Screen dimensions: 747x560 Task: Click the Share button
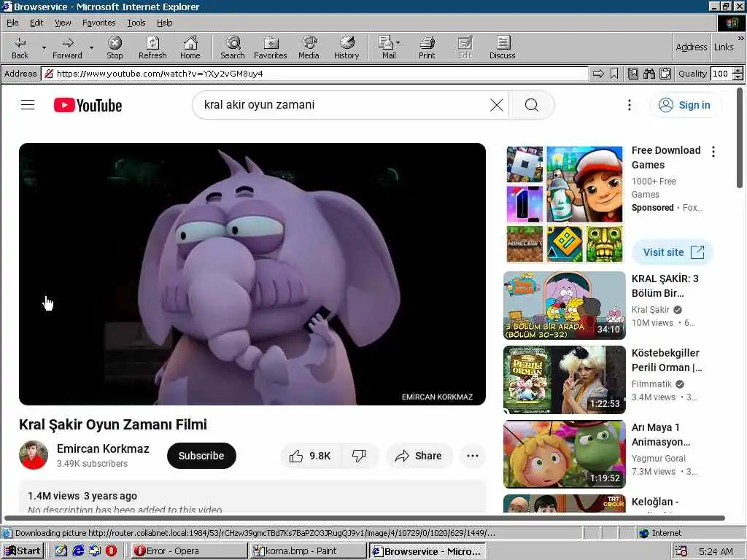pos(419,456)
